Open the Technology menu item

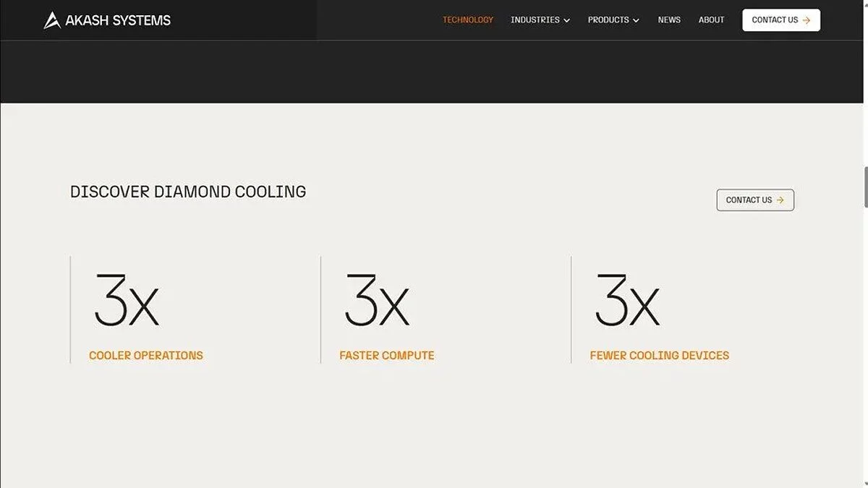[x=468, y=20]
